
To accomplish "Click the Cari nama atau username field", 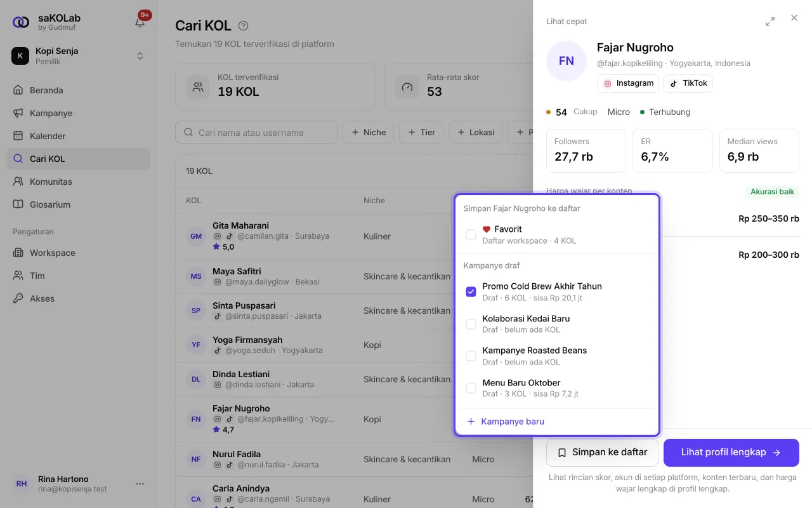I will pyautogui.click(x=256, y=132).
